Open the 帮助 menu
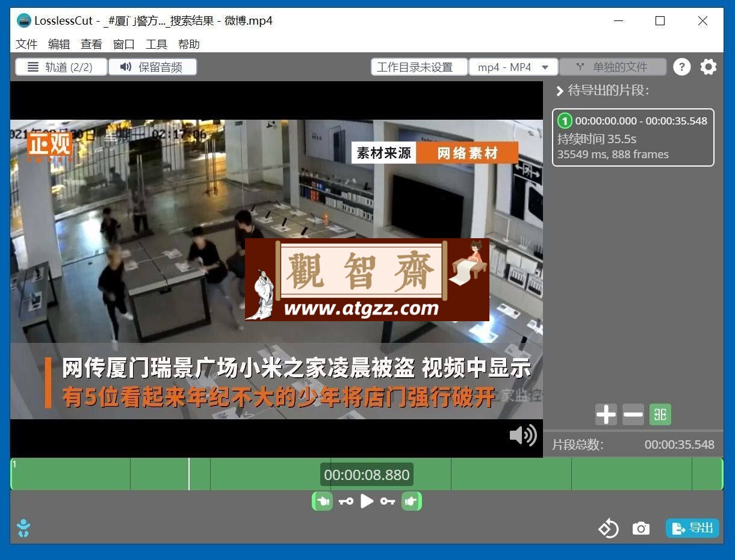This screenshot has width=735, height=560. [x=189, y=44]
